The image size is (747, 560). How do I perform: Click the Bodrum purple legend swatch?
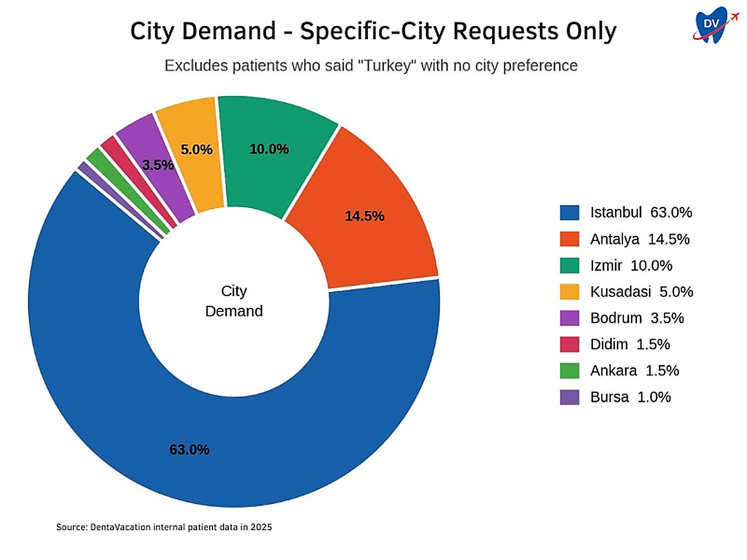(569, 318)
